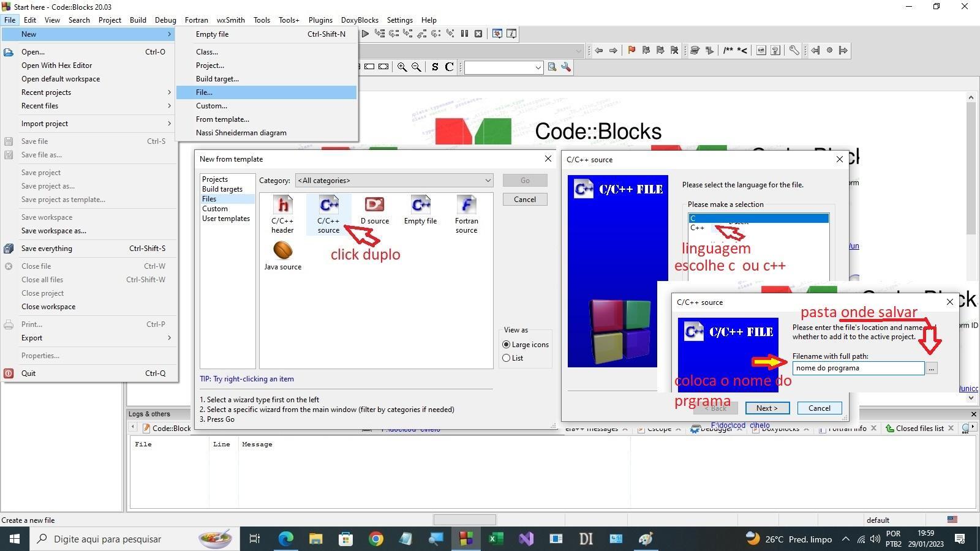Select From template... in New submenu

pos(266,119)
